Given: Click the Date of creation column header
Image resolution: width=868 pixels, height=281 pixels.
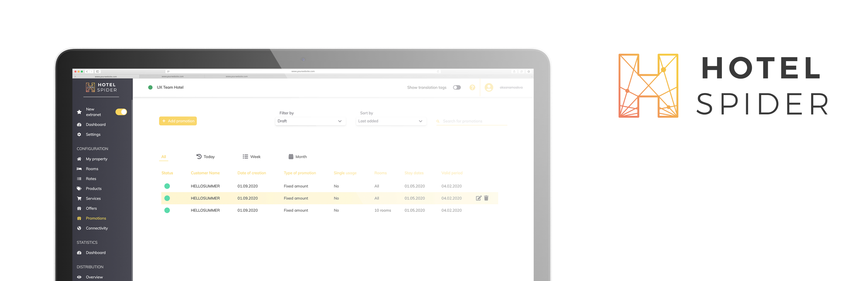Looking at the screenshot, I should pyautogui.click(x=252, y=173).
